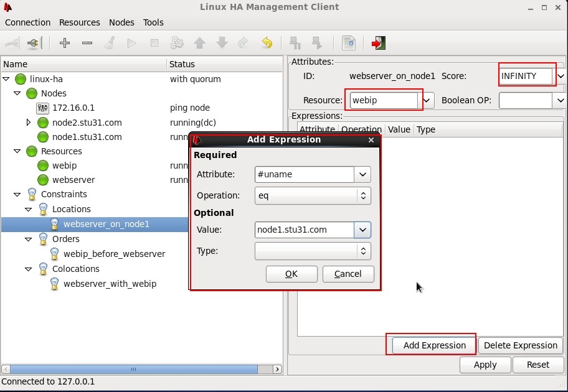
Task: Open the Connection menu
Action: (27, 22)
